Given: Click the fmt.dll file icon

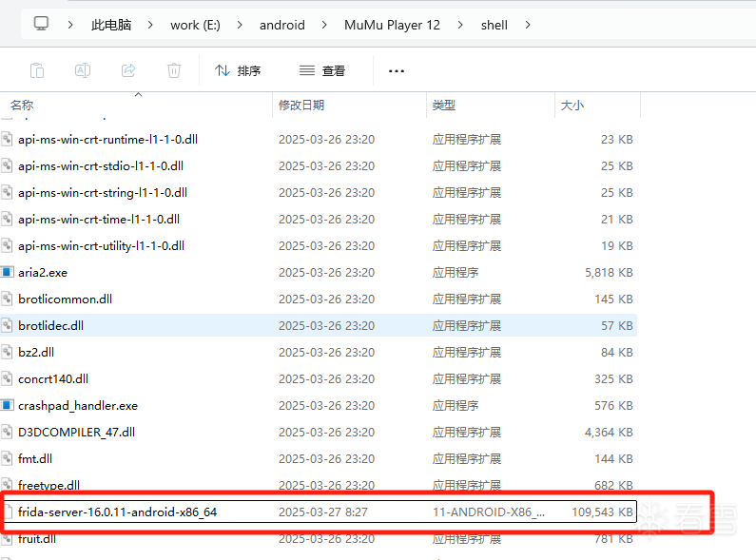Looking at the screenshot, I should (7, 458).
